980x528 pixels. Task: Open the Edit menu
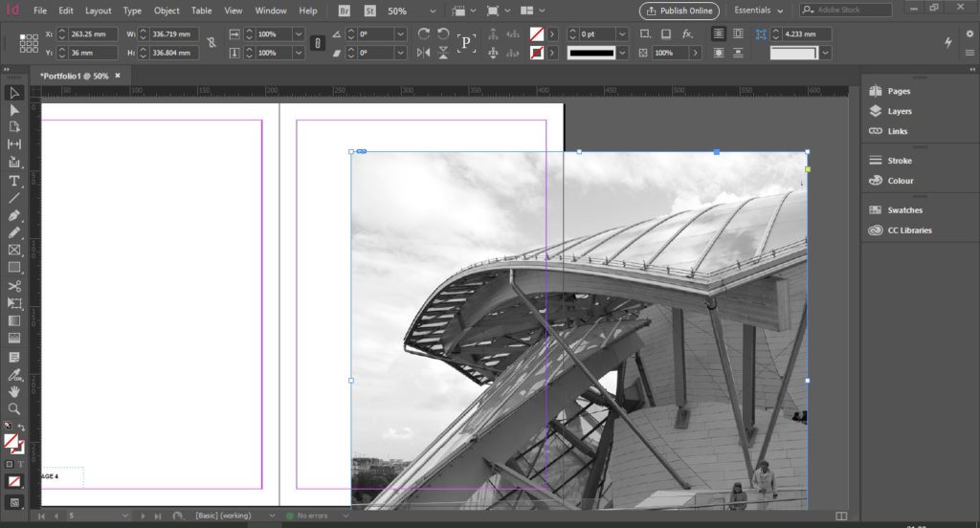66,11
